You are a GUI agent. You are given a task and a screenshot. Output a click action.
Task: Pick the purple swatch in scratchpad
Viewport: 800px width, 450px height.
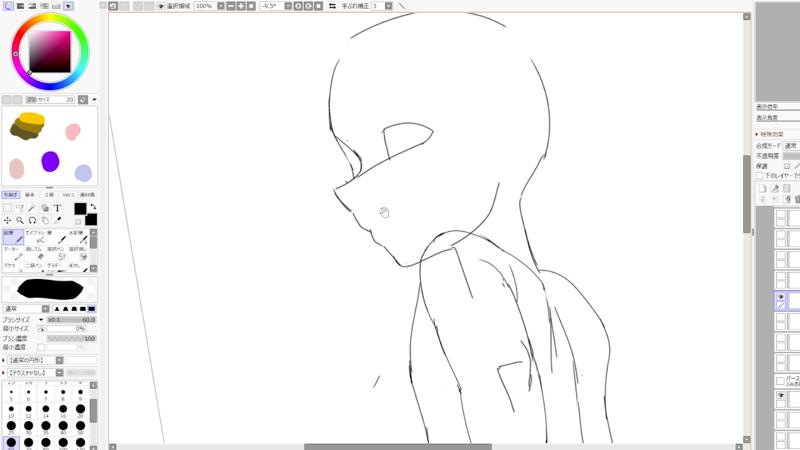(50, 160)
